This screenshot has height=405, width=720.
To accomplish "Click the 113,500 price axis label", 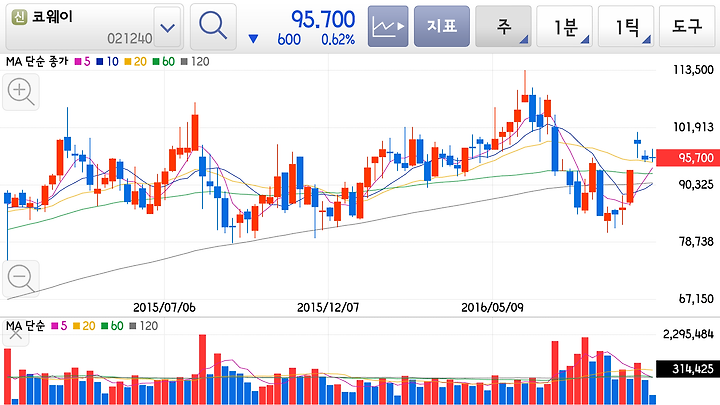I will point(693,70).
